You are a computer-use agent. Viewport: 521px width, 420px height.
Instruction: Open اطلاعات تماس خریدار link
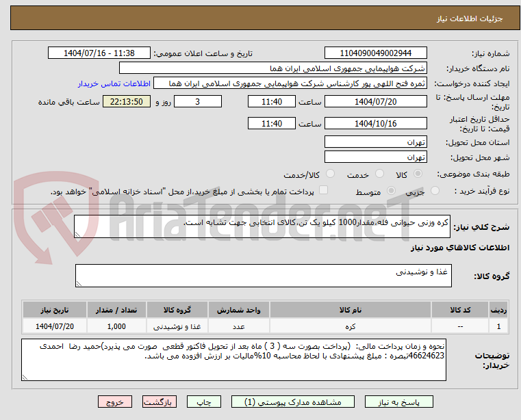click(114, 83)
